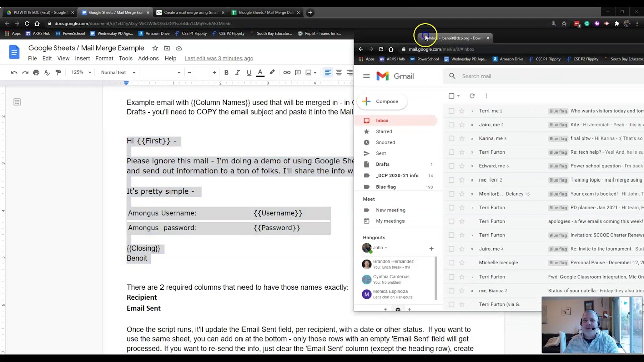Open Brandon Hernandez Hangouts chat
Screen dimensions: 644x362
393,264
